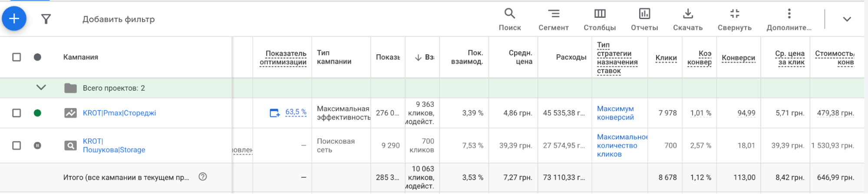Expand the toolbar chevron at far right

847,19
